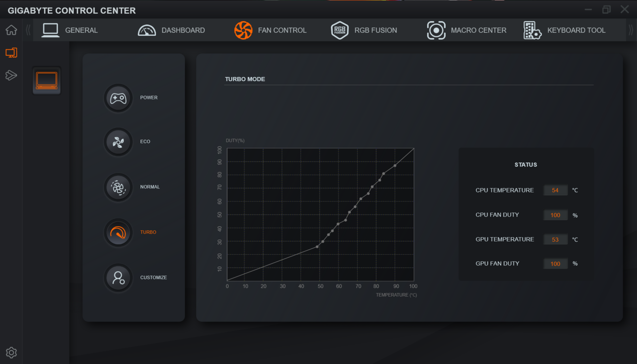The image size is (637, 364).
Task: Choose the Eco fan mode icon
Action: coord(118,142)
